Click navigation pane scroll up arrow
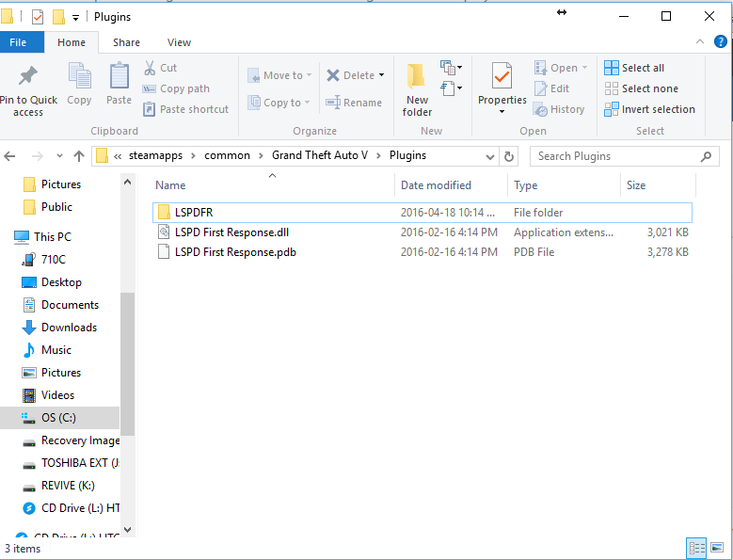Screen dimensions: 733x560 127,183
